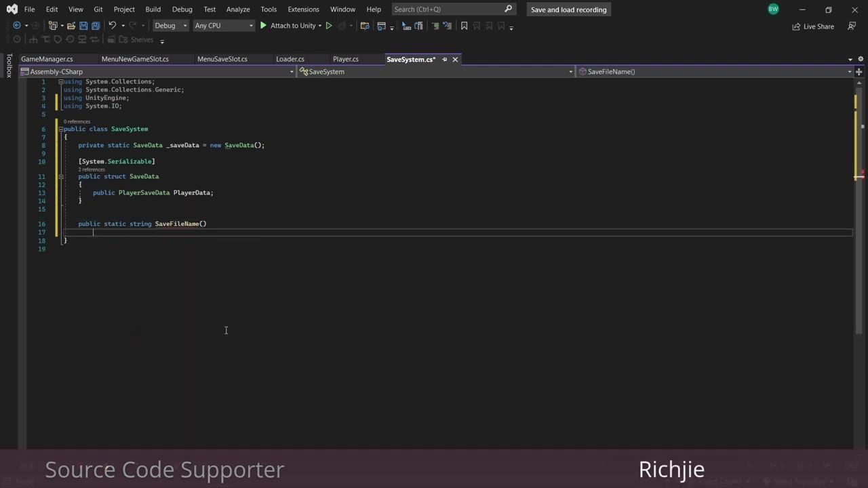Viewport: 868px width, 488px height.
Task: Switch to the Player.cs tab
Action: click(346, 59)
